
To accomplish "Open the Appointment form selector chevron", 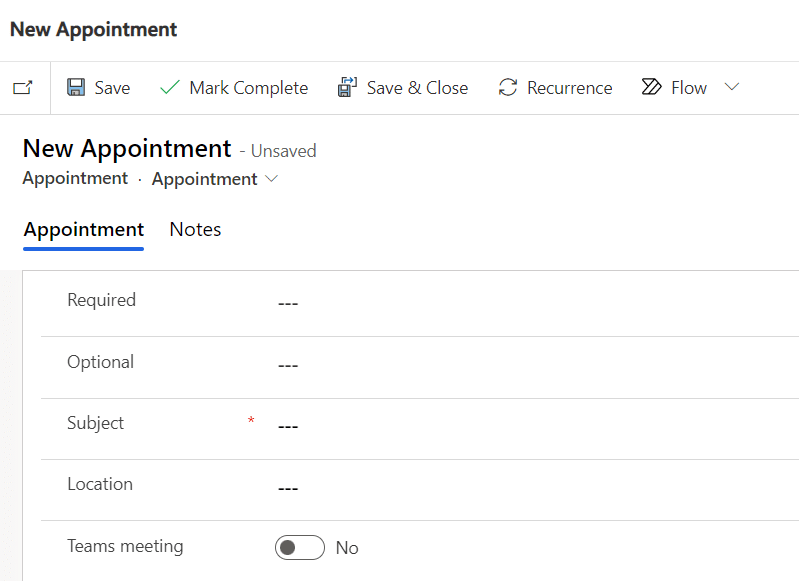I will click(x=272, y=179).
